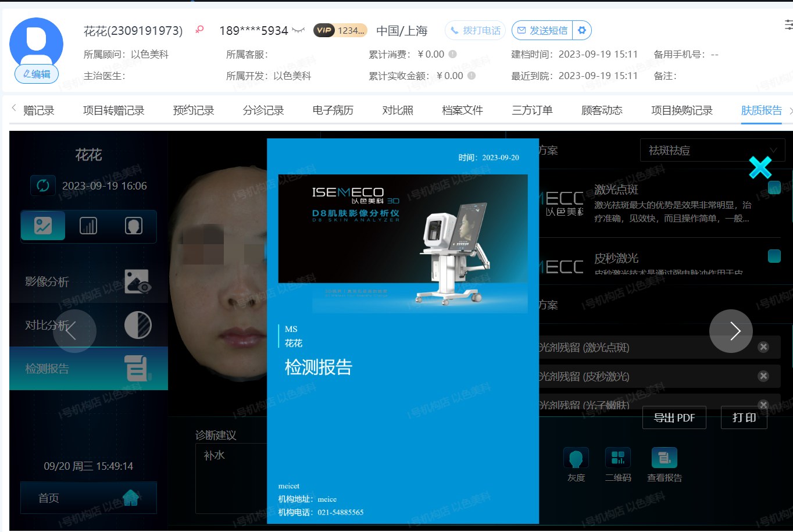Click the 导出 PDF button
The width and height of the screenshot is (793, 532).
tap(674, 417)
